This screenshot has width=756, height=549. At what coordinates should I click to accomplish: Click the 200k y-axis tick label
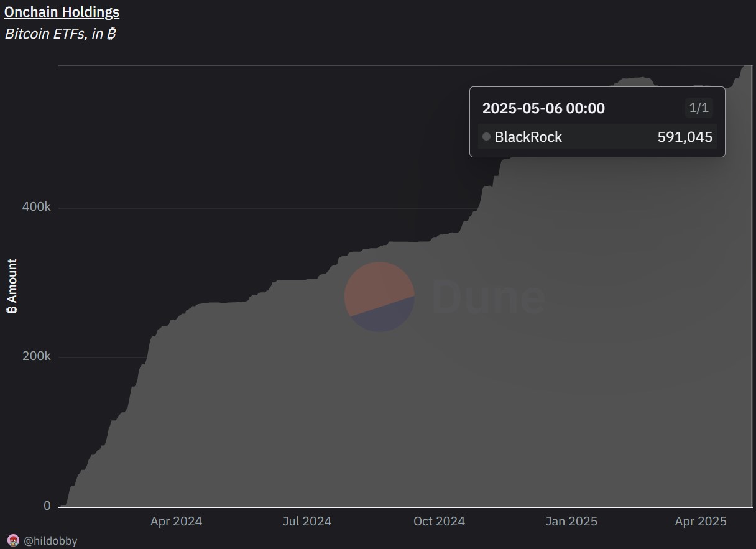click(36, 356)
